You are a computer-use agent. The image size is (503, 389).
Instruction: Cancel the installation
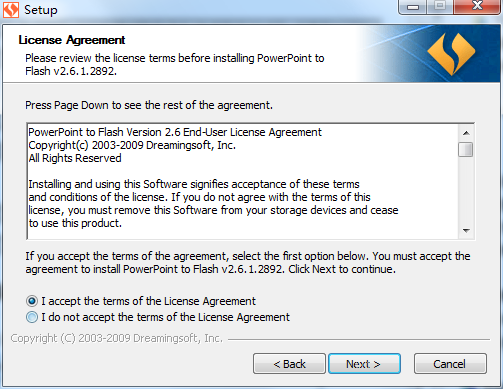(x=450, y=364)
